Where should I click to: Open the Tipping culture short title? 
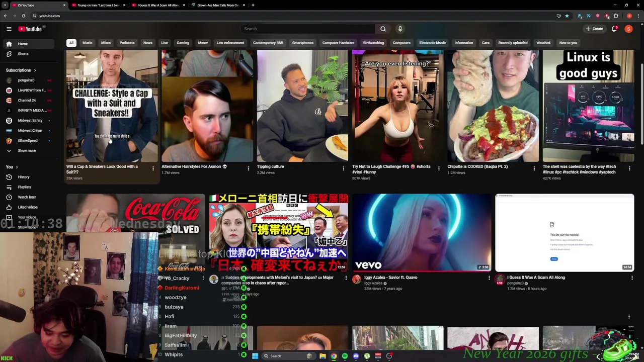(271, 166)
